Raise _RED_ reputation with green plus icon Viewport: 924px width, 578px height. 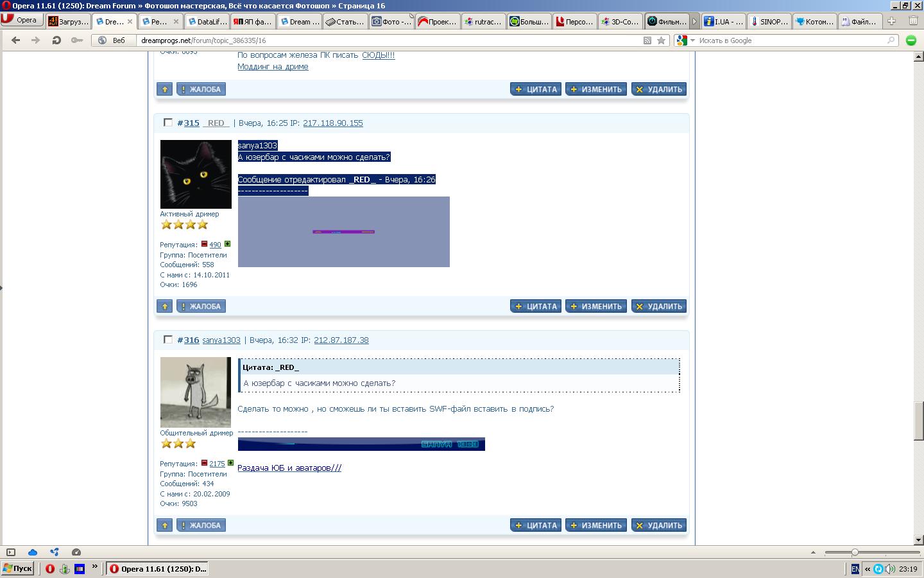point(227,244)
